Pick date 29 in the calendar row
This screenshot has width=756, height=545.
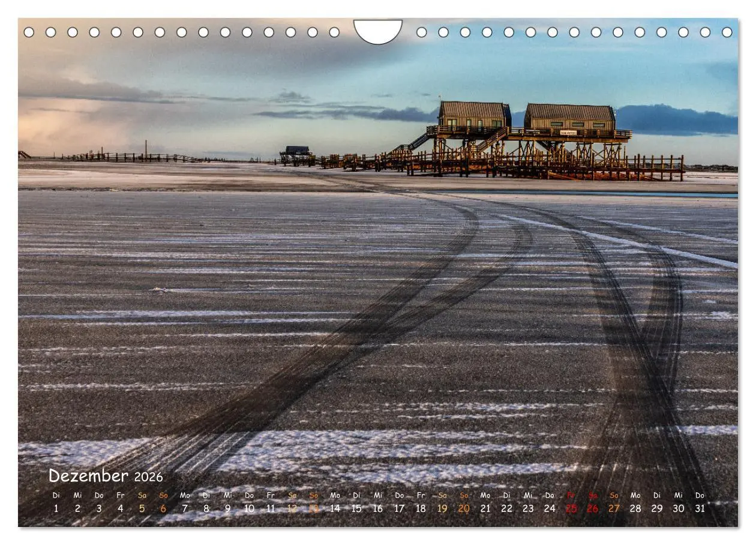pos(657,508)
